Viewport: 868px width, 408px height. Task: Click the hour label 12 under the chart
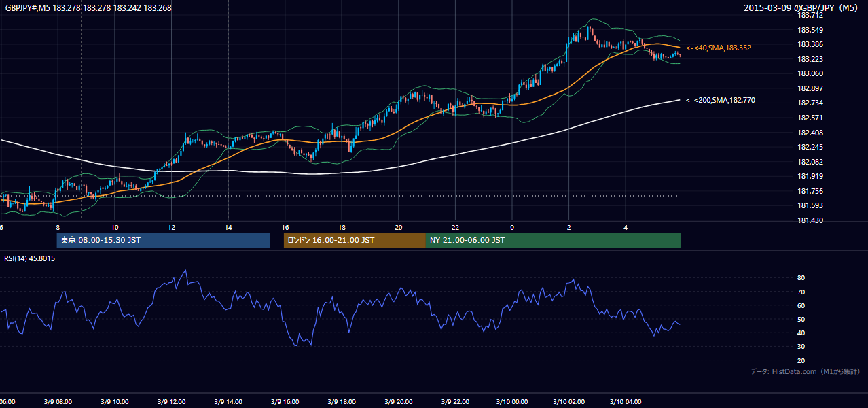[172, 227]
